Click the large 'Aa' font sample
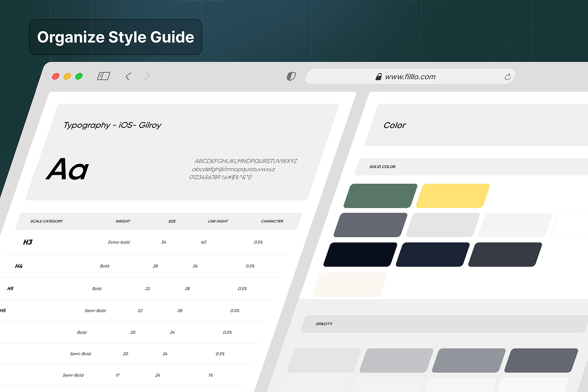This screenshot has width=588, height=392. click(68, 169)
